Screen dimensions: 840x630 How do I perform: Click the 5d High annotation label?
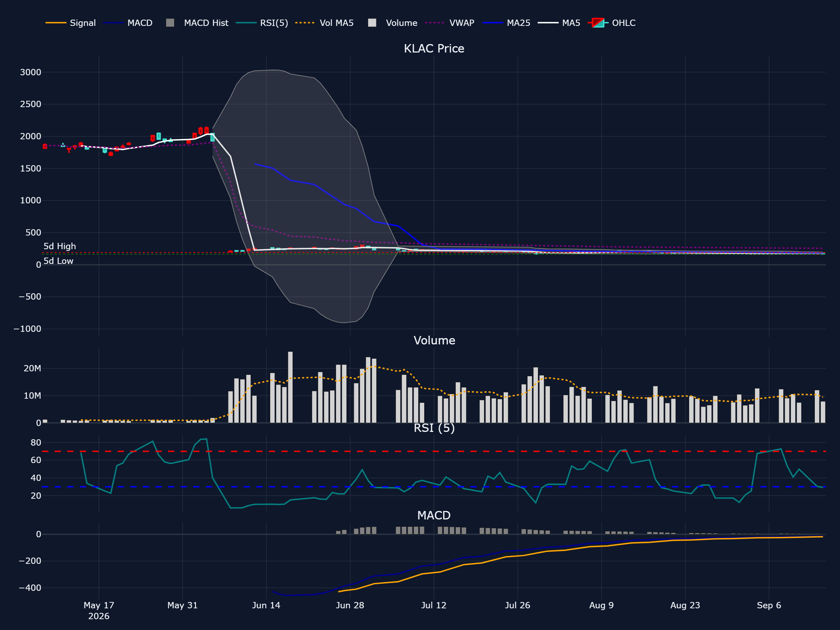pos(59,246)
